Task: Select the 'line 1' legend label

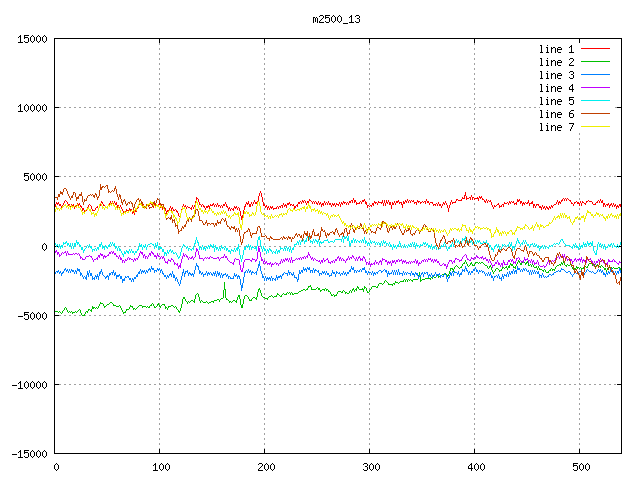Action: click(x=557, y=49)
